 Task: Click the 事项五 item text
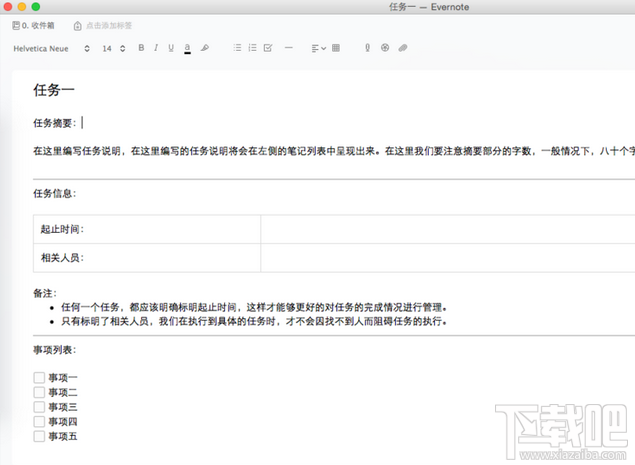pyautogui.click(x=63, y=436)
